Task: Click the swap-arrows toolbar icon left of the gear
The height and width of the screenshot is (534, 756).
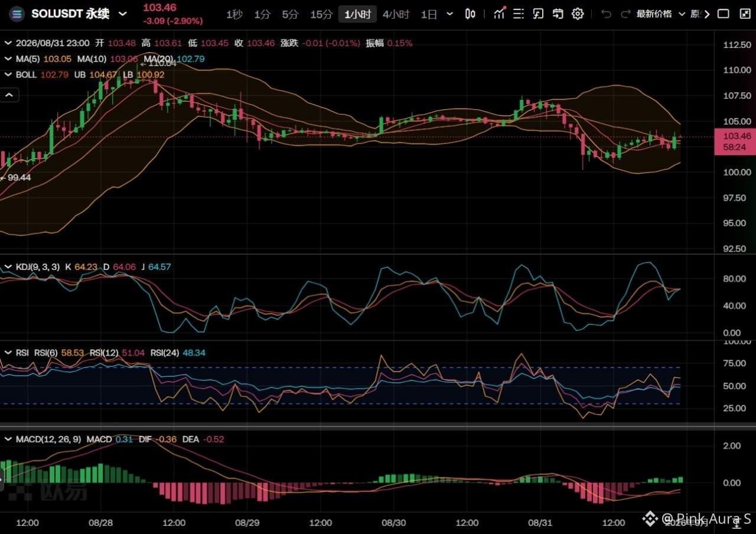Action: [x=558, y=14]
